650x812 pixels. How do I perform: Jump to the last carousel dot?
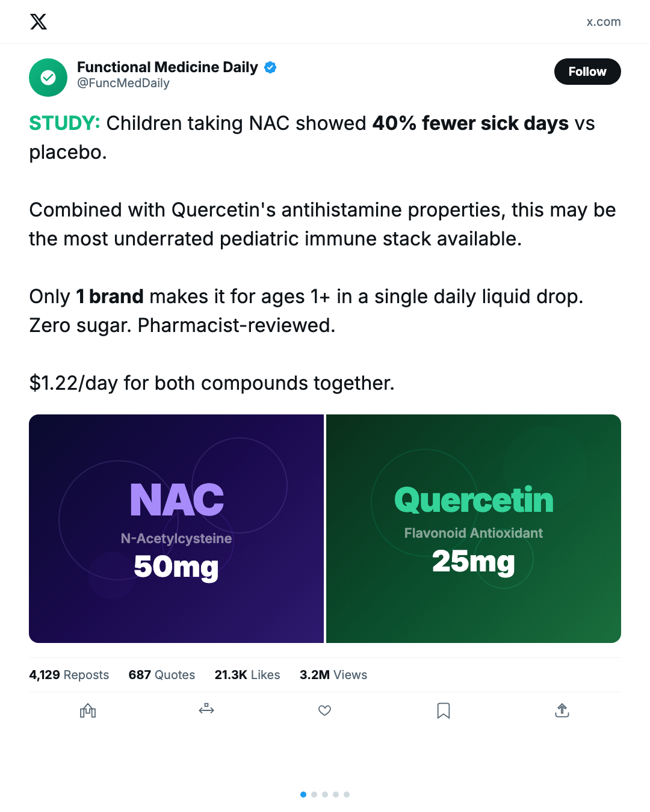347,795
